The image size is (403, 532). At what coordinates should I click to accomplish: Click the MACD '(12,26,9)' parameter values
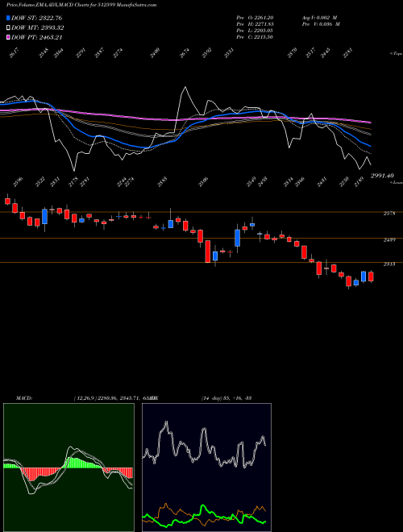click(x=114, y=398)
